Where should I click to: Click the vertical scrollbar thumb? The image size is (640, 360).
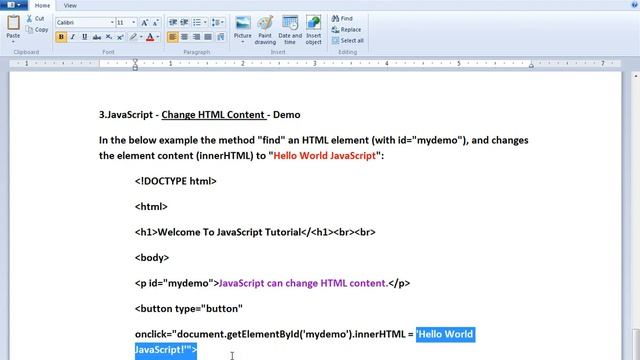coord(636,344)
